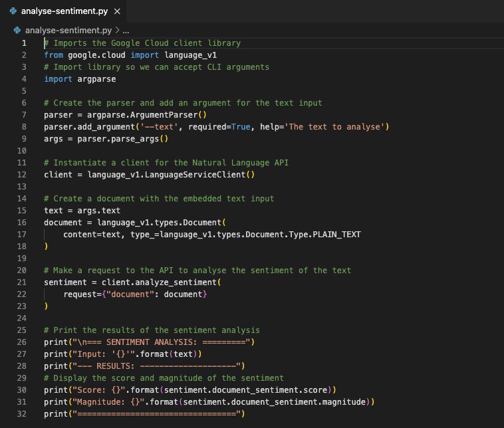
Task: Click comment 'Print the results of the sentiment analysis'
Action: (156, 330)
